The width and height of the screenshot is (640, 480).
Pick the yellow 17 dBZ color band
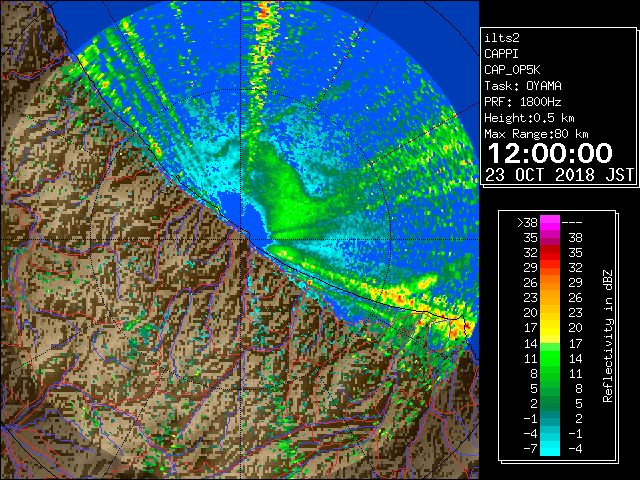point(550,328)
